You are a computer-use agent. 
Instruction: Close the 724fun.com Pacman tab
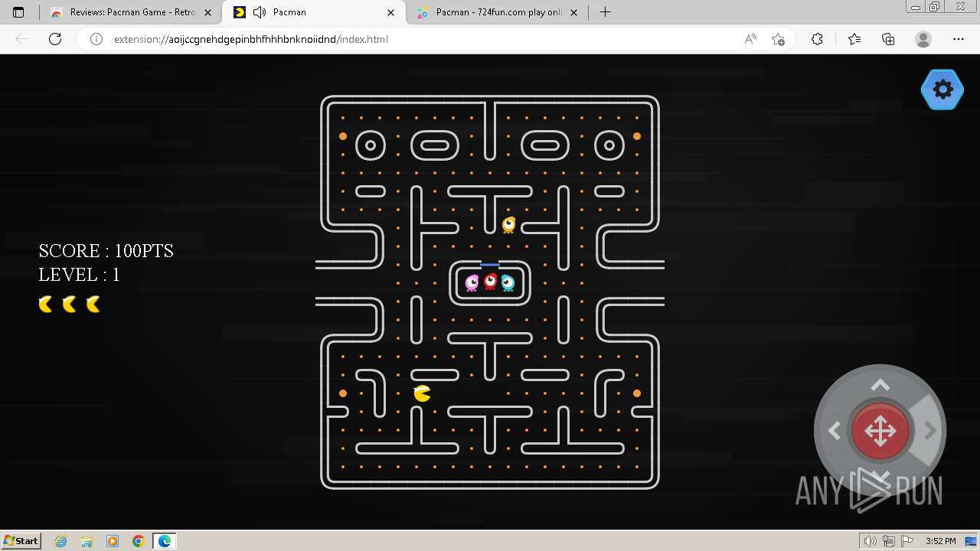coord(573,12)
